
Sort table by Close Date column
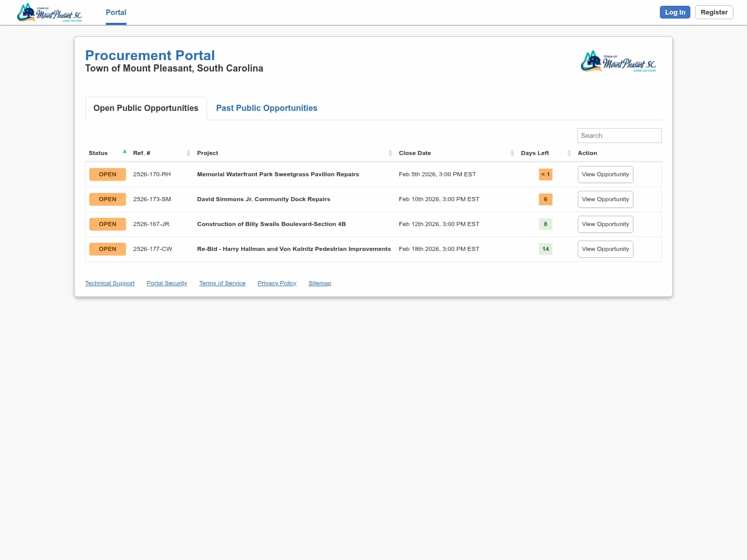tap(511, 153)
